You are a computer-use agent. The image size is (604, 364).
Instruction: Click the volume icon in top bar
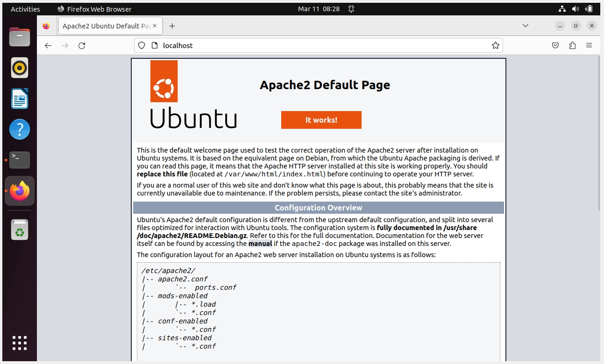[576, 9]
